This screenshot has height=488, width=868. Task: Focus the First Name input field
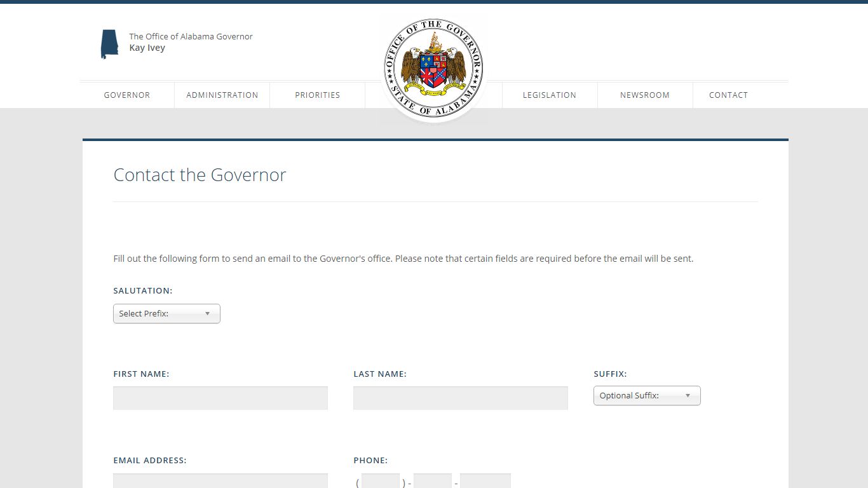(x=220, y=398)
